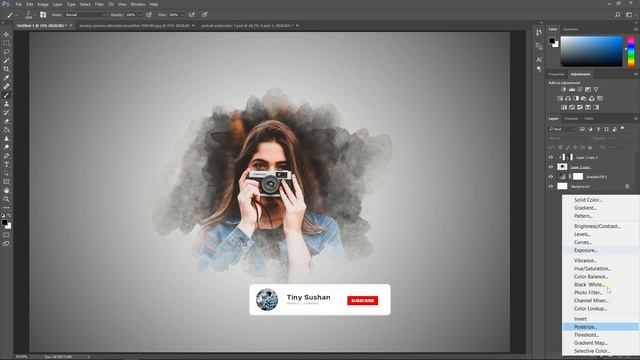Add Brightness/Contrast adjustment icon

(x=564, y=89)
